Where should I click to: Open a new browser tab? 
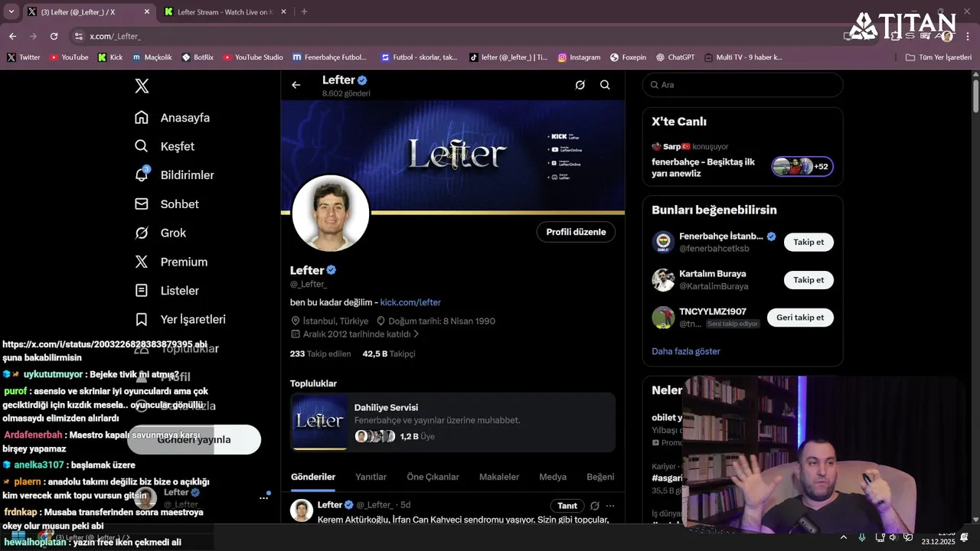click(x=304, y=11)
